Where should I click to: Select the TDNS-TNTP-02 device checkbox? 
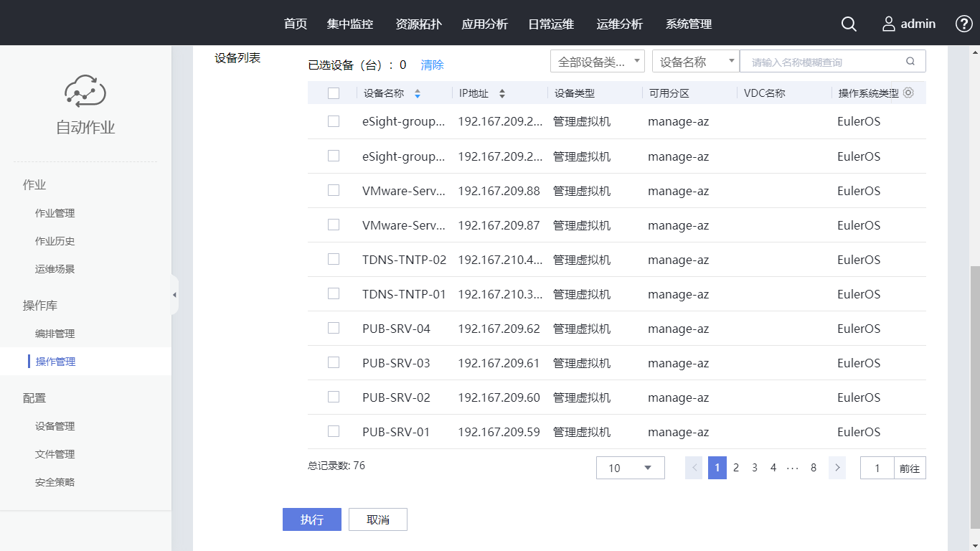[x=334, y=260]
